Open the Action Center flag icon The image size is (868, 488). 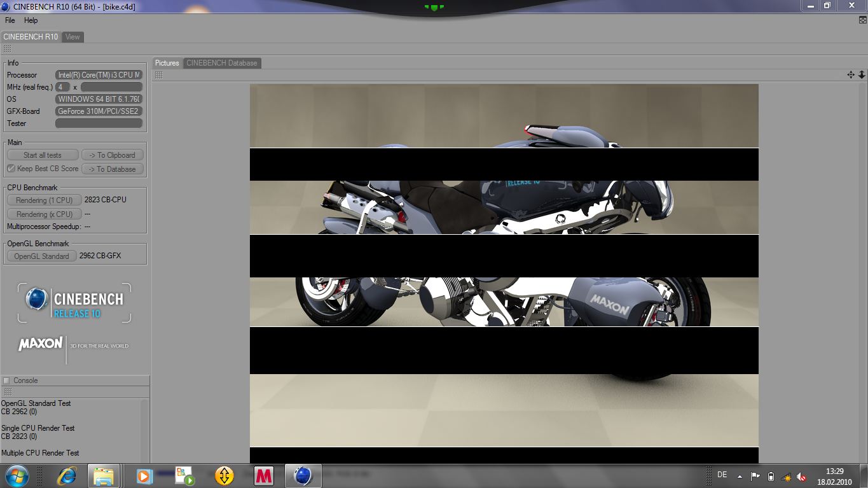pyautogui.click(x=755, y=476)
